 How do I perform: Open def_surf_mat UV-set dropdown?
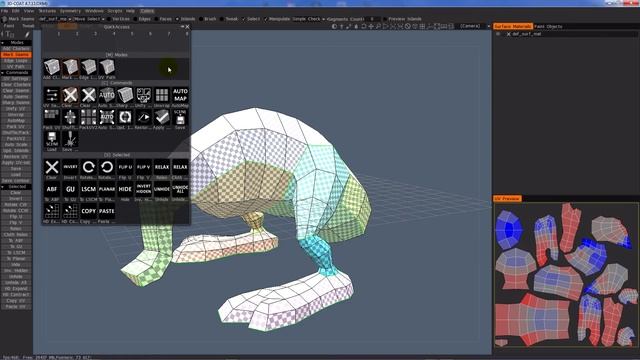[55, 19]
